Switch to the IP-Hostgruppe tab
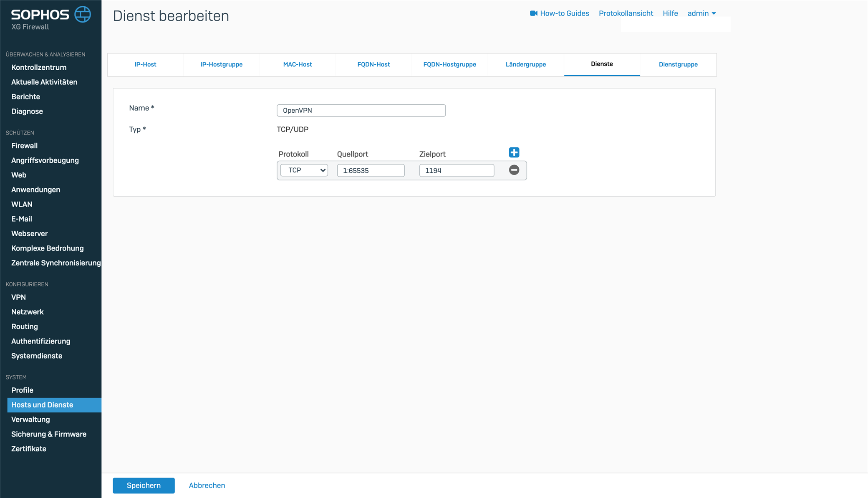The width and height of the screenshot is (868, 498). [x=221, y=64]
